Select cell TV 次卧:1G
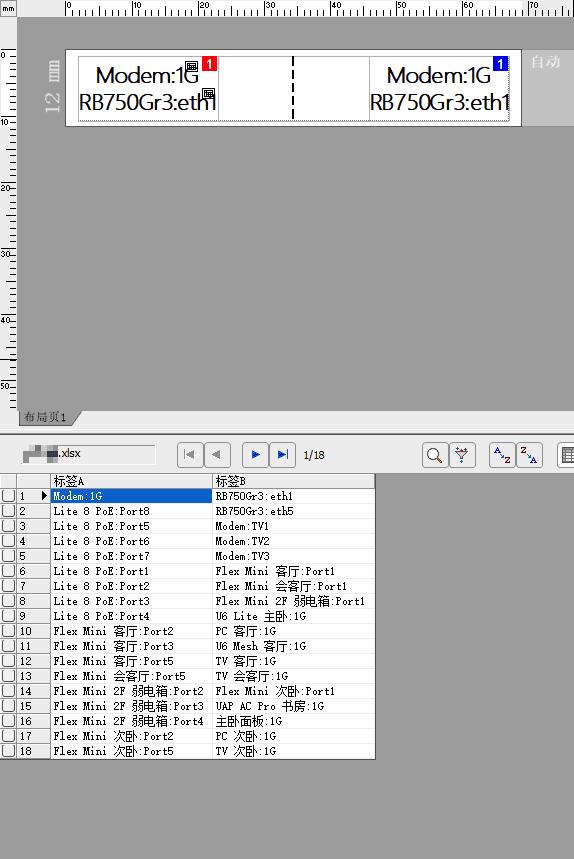Viewport: 574px width, 859px height. pyautogui.click(x=293, y=751)
